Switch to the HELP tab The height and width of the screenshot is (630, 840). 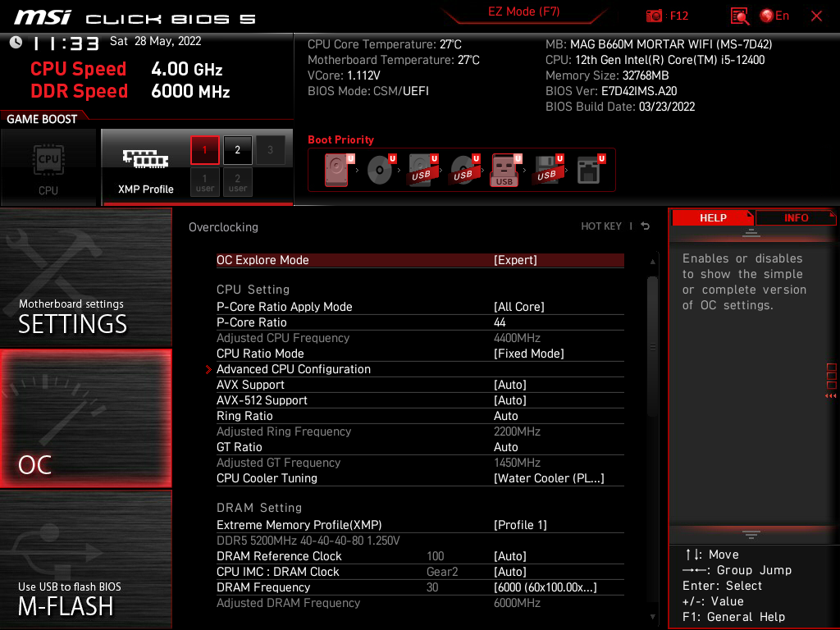point(713,218)
